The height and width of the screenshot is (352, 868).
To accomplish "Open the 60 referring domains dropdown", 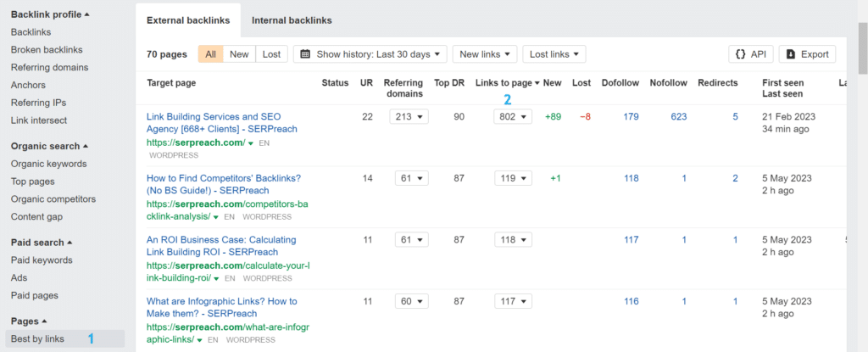I will click(411, 302).
